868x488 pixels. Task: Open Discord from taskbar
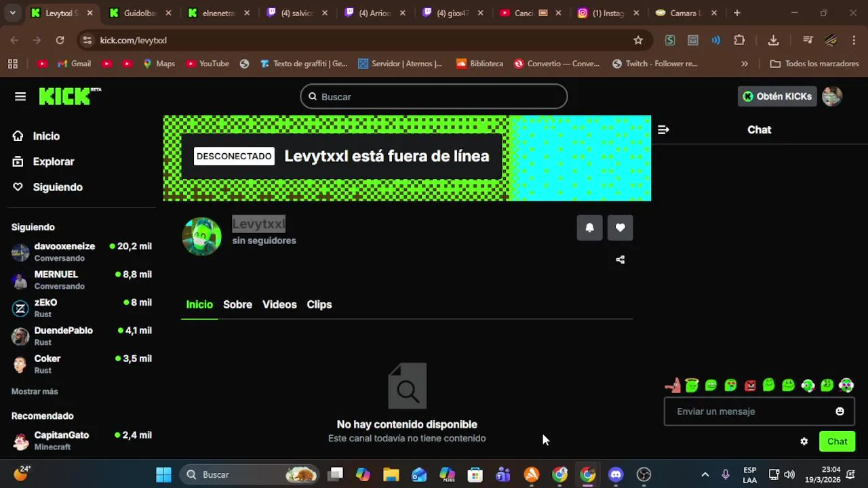[x=616, y=474]
